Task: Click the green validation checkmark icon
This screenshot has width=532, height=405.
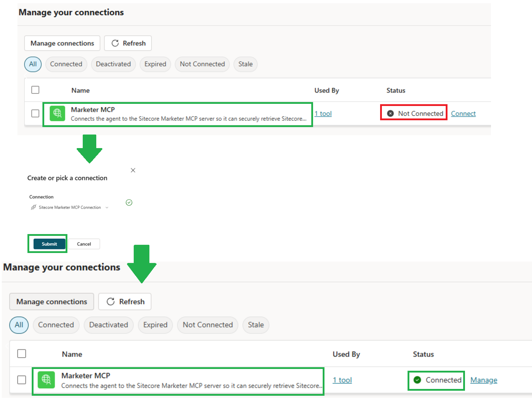Action: click(129, 203)
